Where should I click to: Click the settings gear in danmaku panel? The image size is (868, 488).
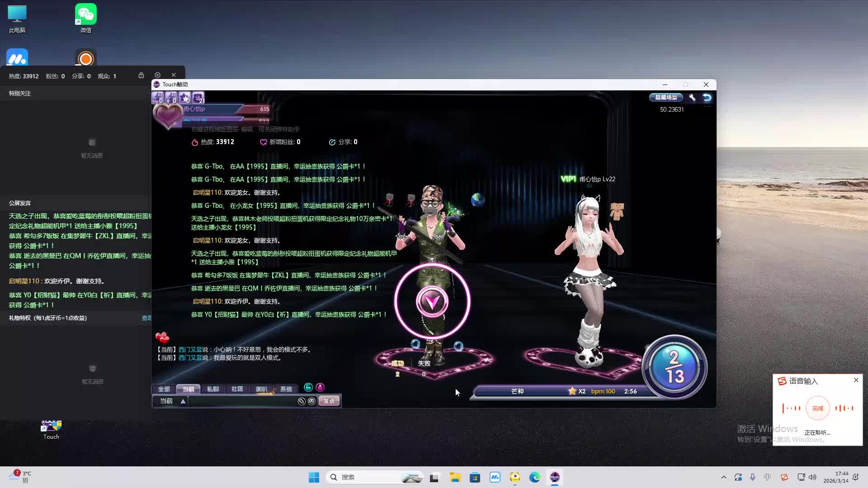coord(157,75)
